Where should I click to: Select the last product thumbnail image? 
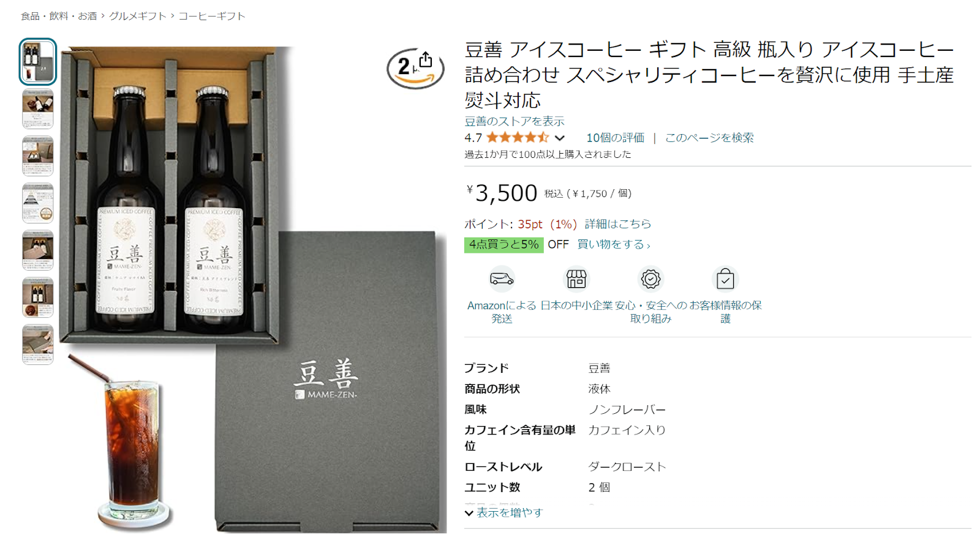click(x=38, y=345)
